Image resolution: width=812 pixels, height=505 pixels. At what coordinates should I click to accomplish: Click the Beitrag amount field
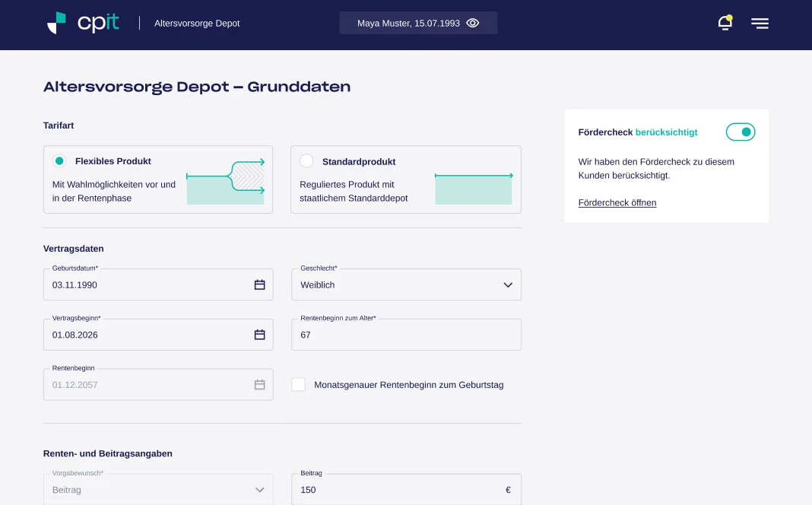coord(406,490)
